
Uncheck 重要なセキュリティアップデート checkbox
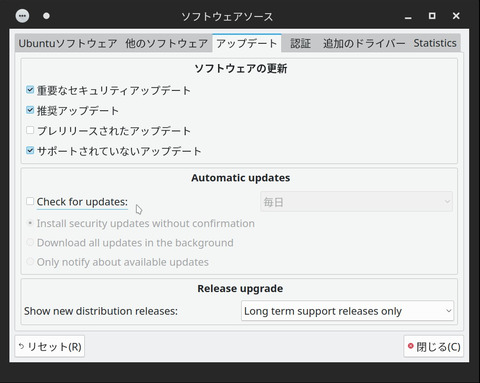click(30, 90)
